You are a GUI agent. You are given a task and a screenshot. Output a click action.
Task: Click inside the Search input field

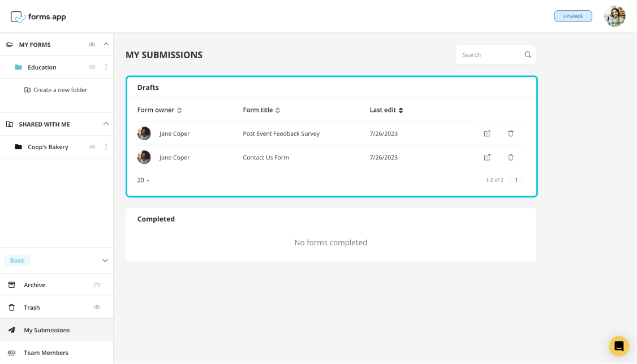pyautogui.click(x=489, y=54)
